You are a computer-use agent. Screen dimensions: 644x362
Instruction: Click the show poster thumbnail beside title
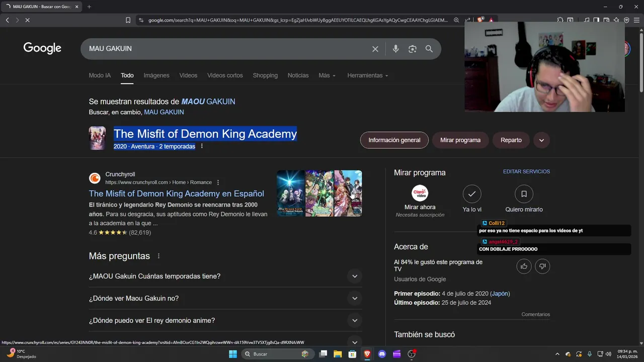[x=97, y=138]
